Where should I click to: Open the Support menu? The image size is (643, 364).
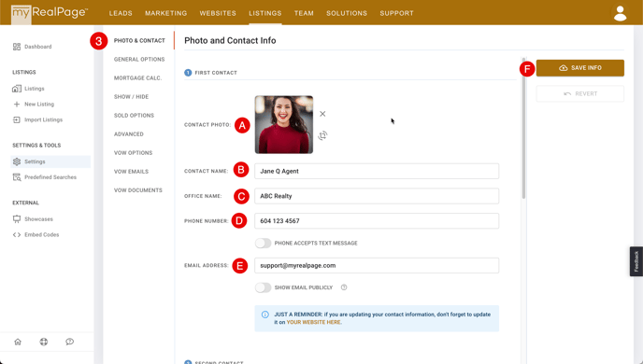[396, 13]
